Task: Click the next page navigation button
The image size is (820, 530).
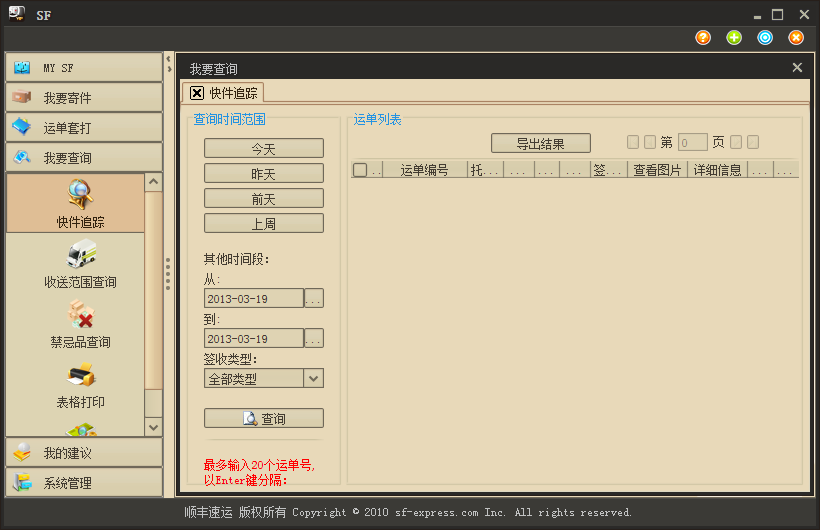Action: pyautogui.click(x=736, y=142)
